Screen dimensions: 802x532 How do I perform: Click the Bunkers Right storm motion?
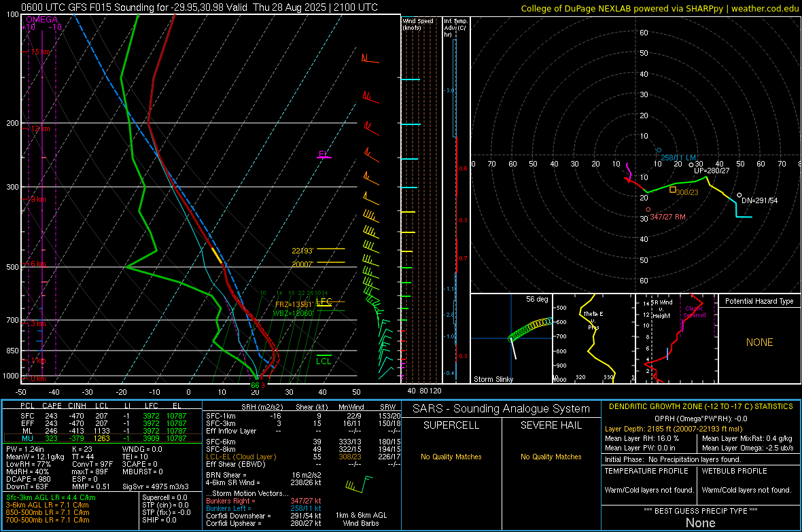click(x=264, y=501)
